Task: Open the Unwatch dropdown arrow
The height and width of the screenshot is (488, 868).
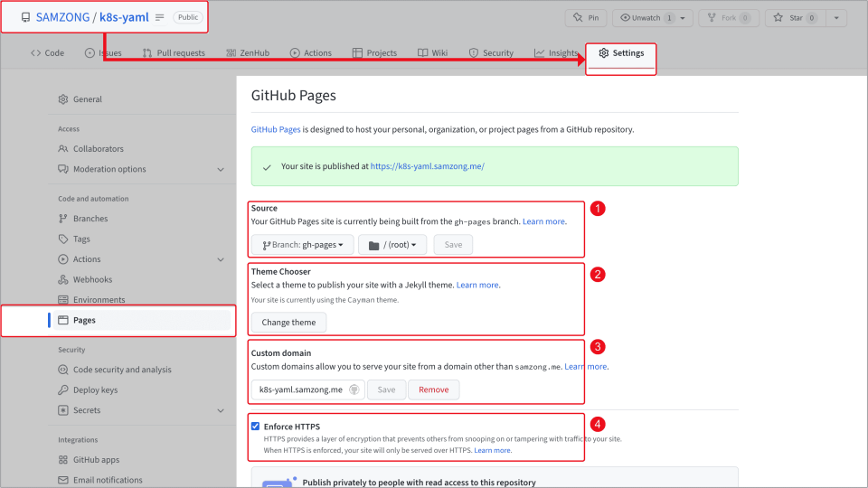Action: coord(681,18)
